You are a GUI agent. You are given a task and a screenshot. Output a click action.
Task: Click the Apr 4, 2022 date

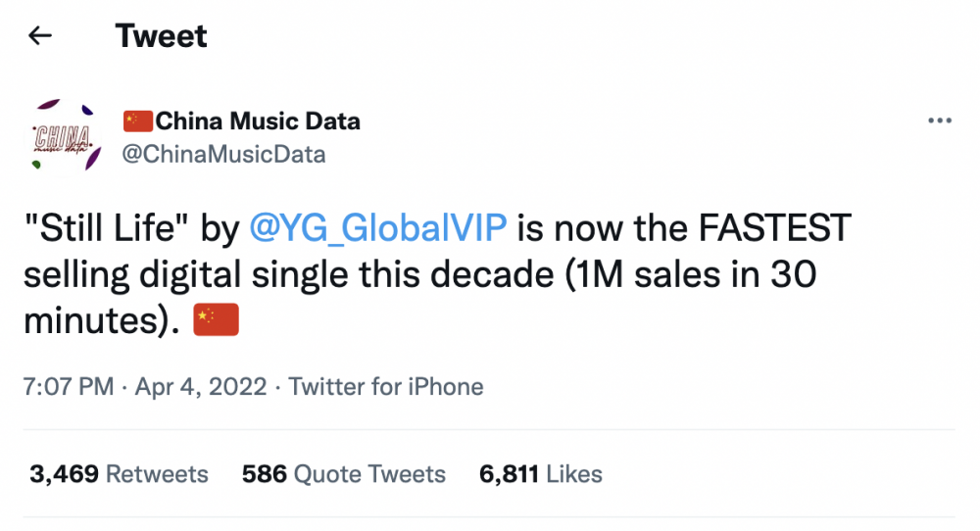pos(201,387)
